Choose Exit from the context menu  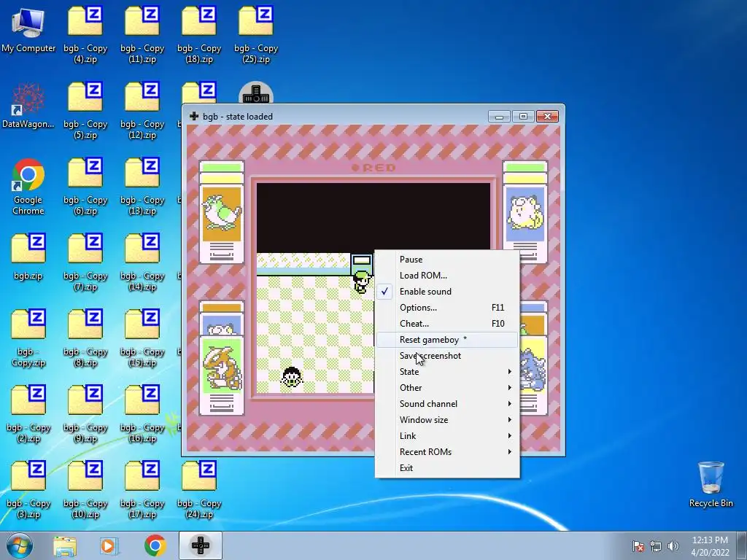[447, 468]
